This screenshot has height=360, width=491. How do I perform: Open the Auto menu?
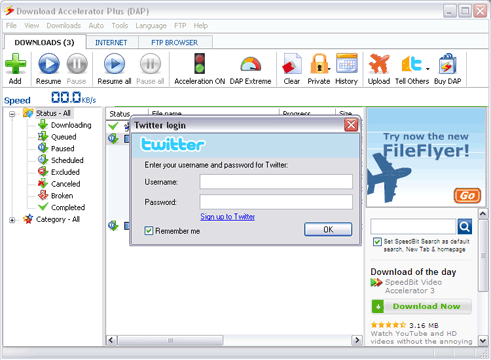[96, 26]
